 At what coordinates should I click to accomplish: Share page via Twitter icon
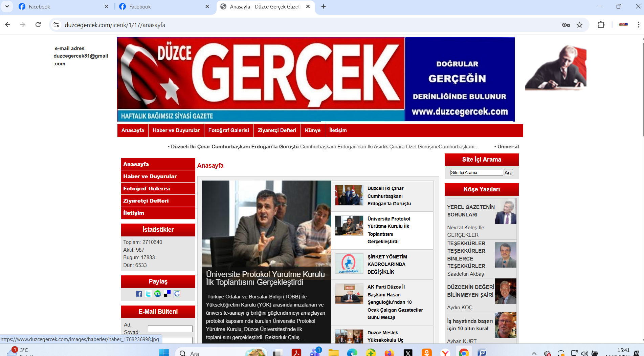point(148,294)
